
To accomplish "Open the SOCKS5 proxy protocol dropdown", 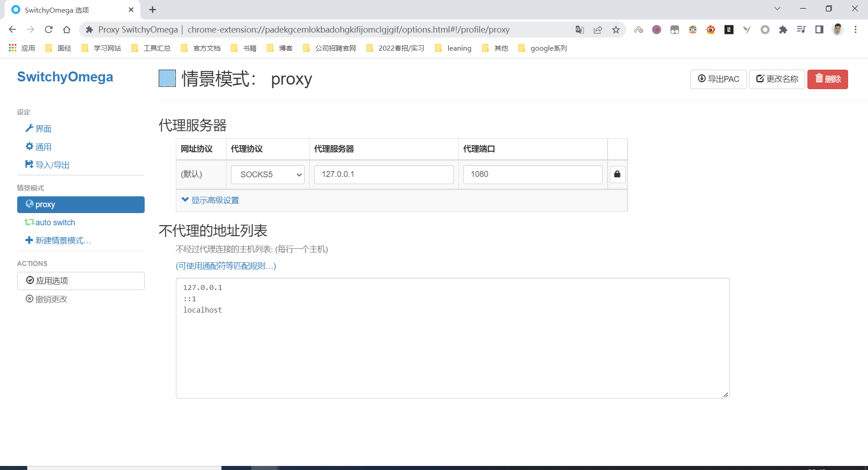I will [268, 175].
